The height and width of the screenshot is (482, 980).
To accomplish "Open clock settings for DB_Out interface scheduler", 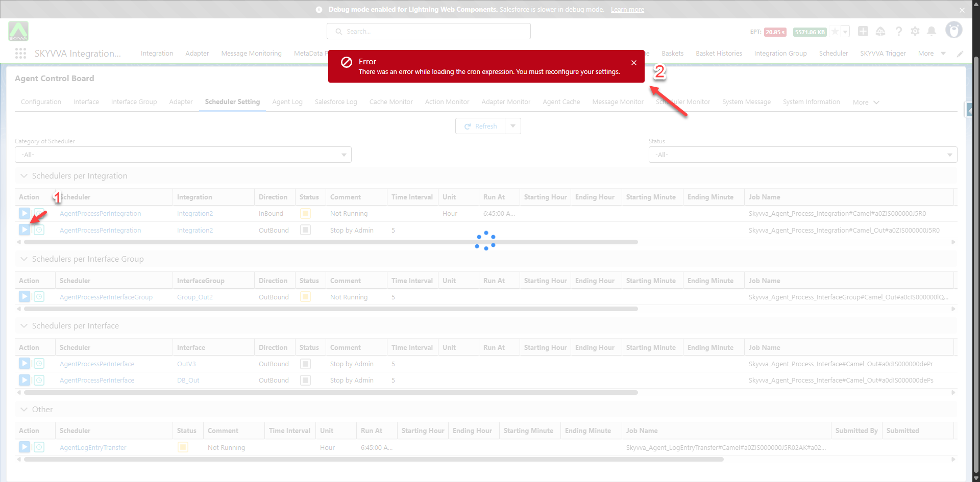I will click(x=39, y=380).
